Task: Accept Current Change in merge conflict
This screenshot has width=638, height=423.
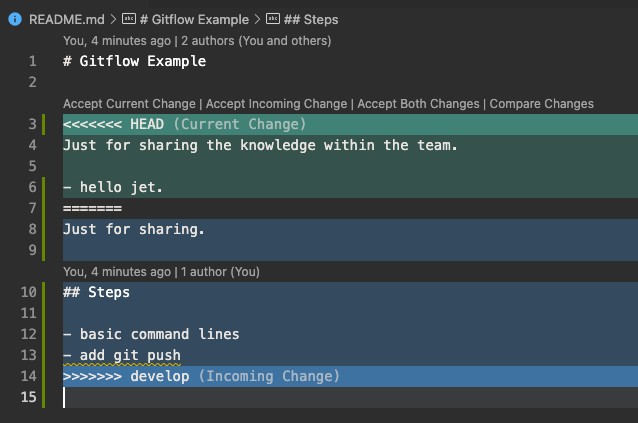Action: coord(129,104)
